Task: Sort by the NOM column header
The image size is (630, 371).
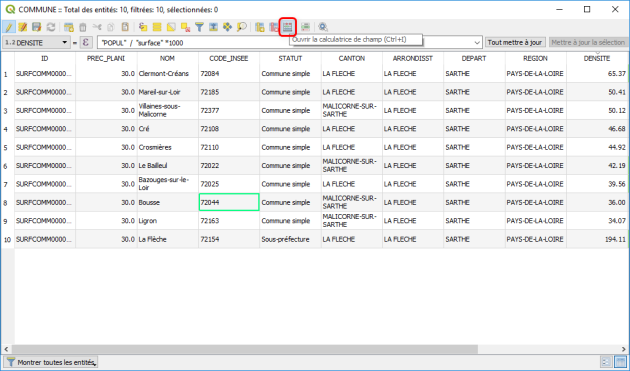Action: coord(167,58)
